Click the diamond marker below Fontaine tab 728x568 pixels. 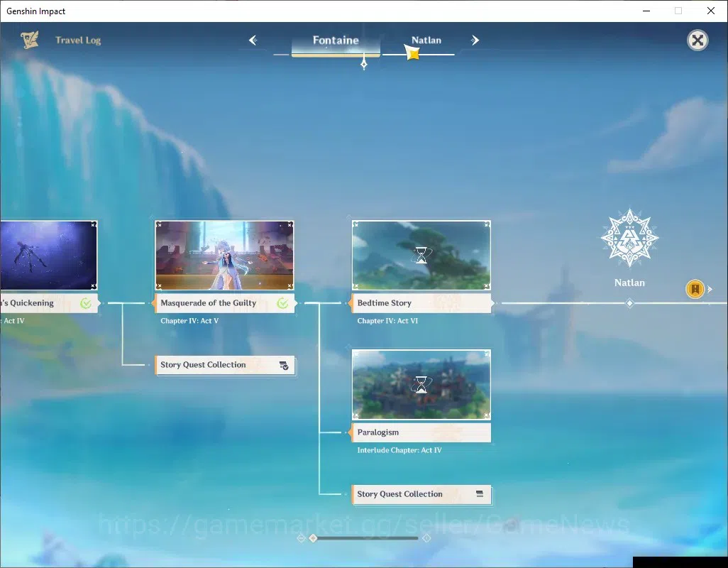(x=364, y=63)
